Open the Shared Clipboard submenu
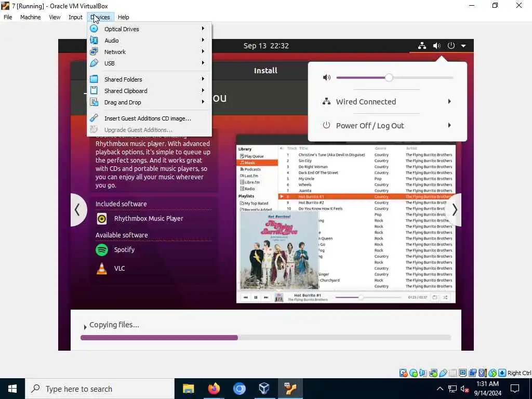The height and width of the screenshot is (399, 532). pyautogui.click(x=149, y=90)
